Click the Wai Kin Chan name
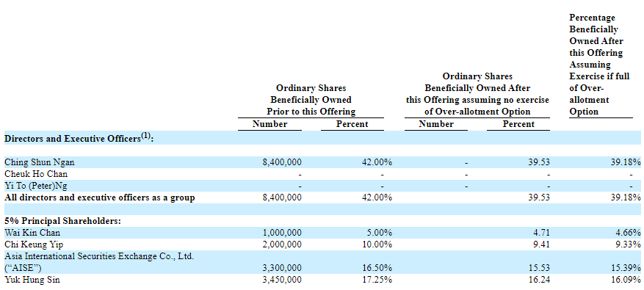This screenshot has width=644, height=290. [32, 233]
